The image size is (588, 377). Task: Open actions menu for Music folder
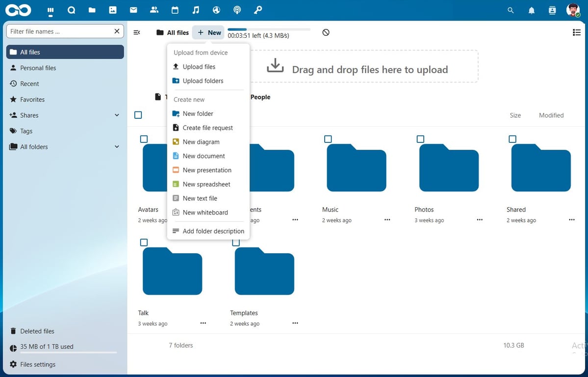387,219
